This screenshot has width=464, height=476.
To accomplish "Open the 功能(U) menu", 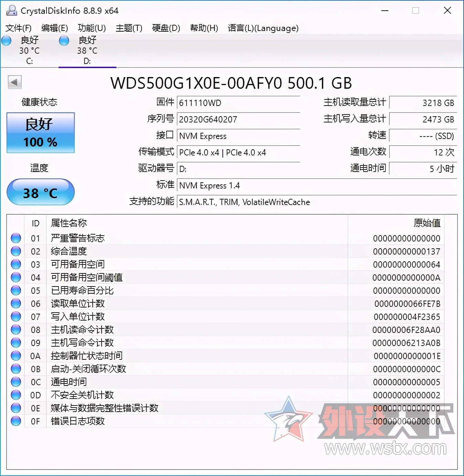I will [x=91, y=28].
